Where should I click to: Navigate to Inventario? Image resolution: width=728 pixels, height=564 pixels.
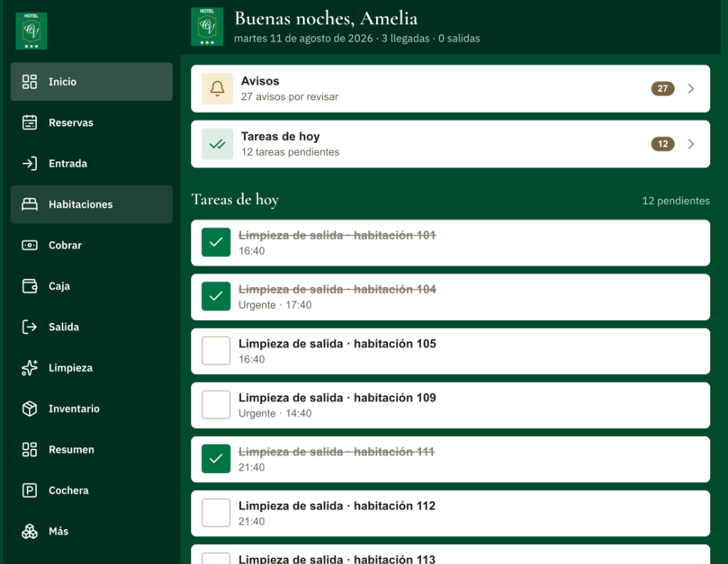click(92, 409)
